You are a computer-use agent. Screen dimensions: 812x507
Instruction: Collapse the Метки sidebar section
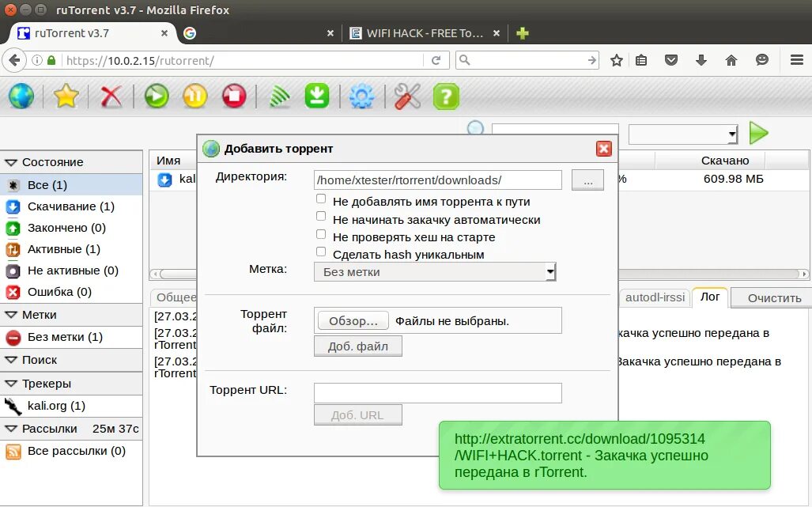[x=11, y=315]
